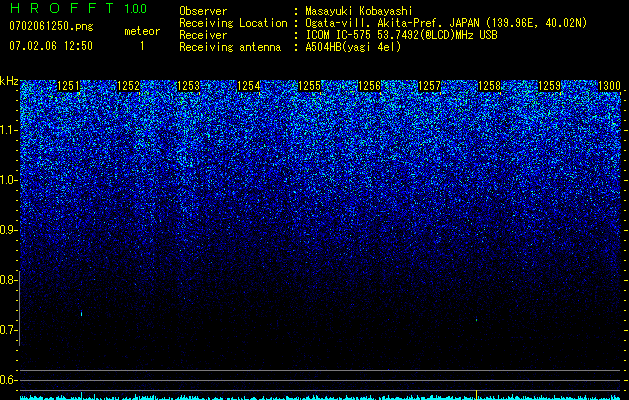Click the 'meteor' count label
This screenshot has height=400, width=629.
tap(142, 31)
